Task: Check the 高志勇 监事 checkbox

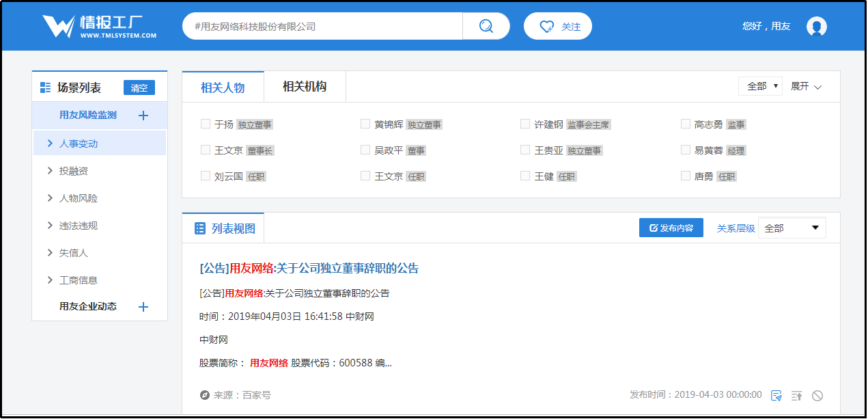Action: (x=686, y=124)
